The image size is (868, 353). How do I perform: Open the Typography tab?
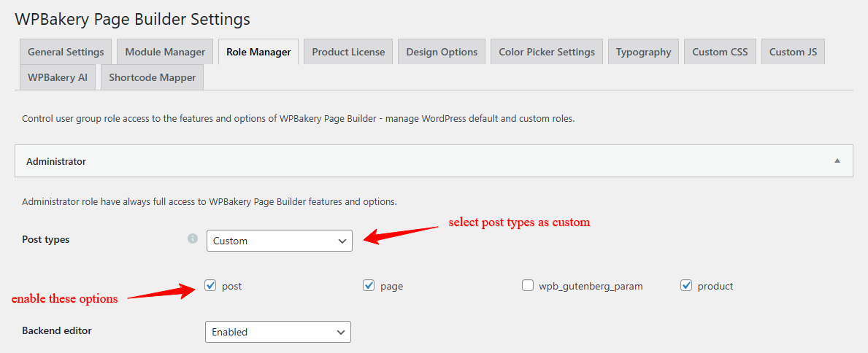[x=643, y=52]
